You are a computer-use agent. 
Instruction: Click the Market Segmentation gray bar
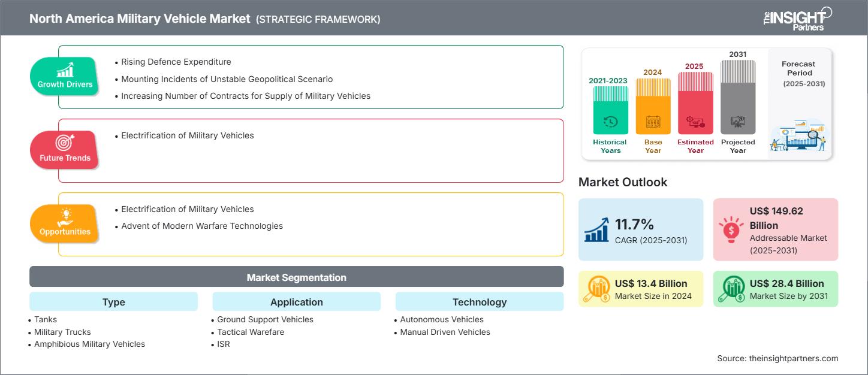click(x=297, y=277)
